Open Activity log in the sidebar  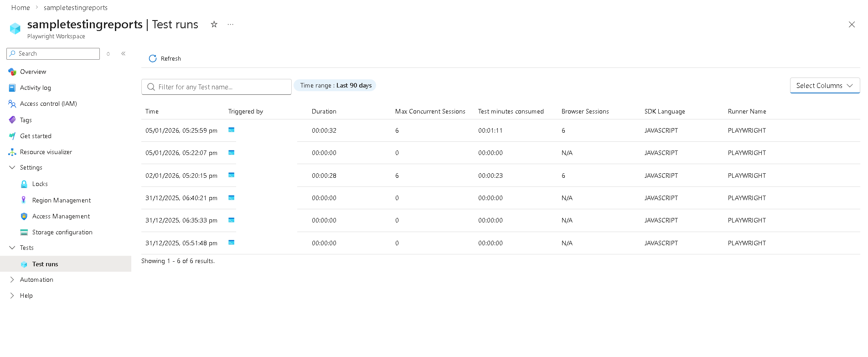pyautogui.click(x=35, y=88)
